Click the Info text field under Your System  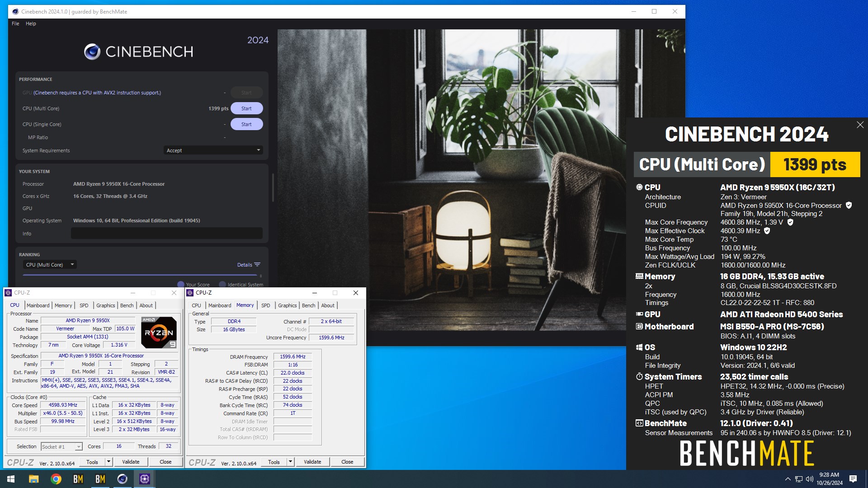[x=167, y=233]
